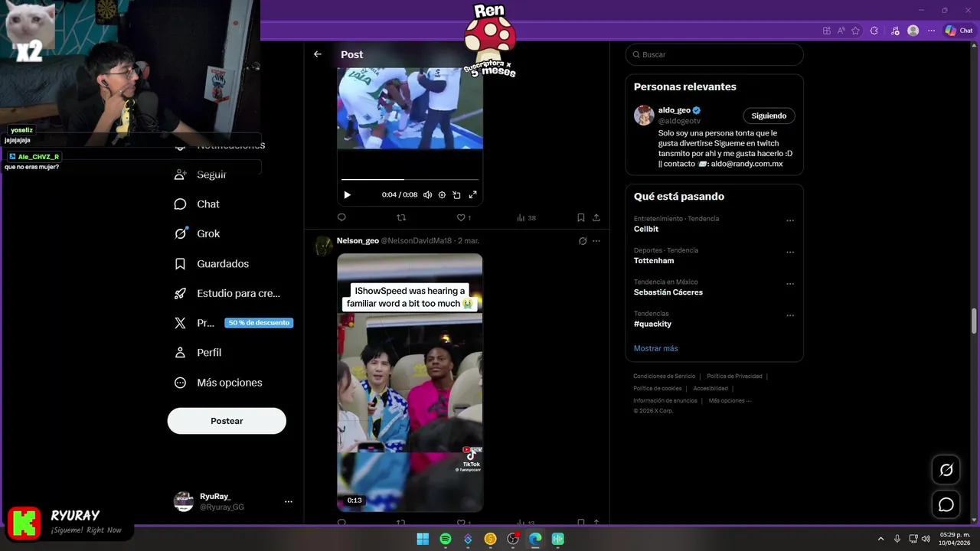980x551 pixels.
Task: Like the post showing 1 like
Action: 464,218
